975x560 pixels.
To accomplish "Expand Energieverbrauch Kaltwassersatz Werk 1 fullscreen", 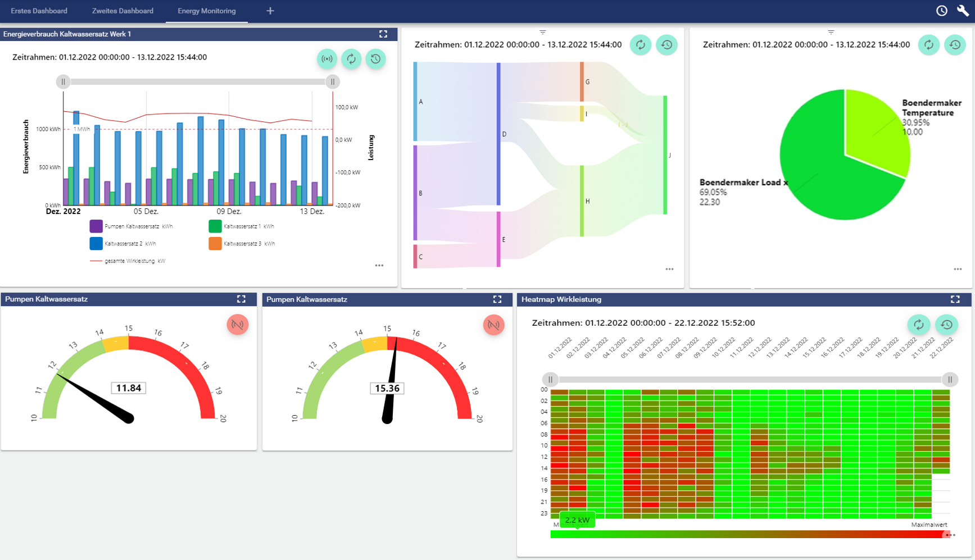I will 383,34.
